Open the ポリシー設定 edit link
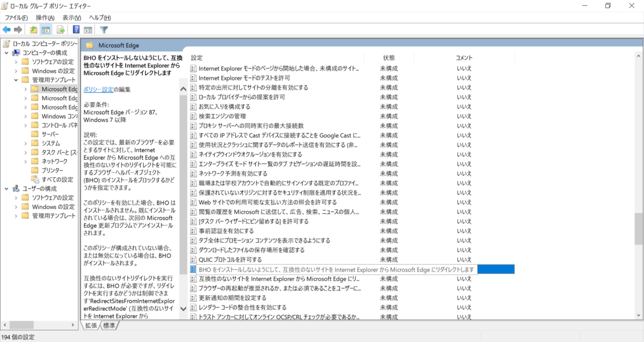 click(x=98, y=90)
